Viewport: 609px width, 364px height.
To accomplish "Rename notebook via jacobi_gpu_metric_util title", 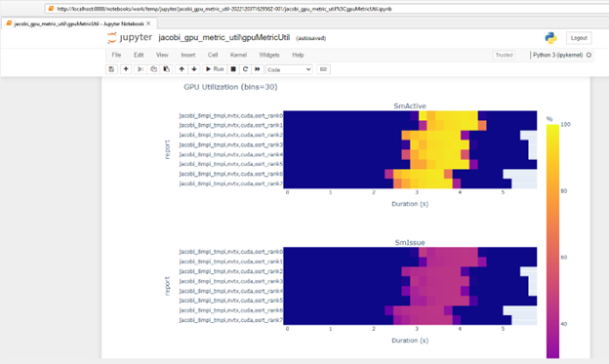I will [x=224, y=38].
